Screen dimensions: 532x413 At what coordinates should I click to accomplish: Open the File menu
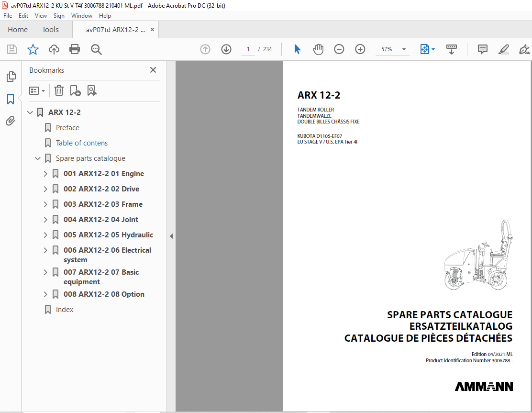point(8,16)
